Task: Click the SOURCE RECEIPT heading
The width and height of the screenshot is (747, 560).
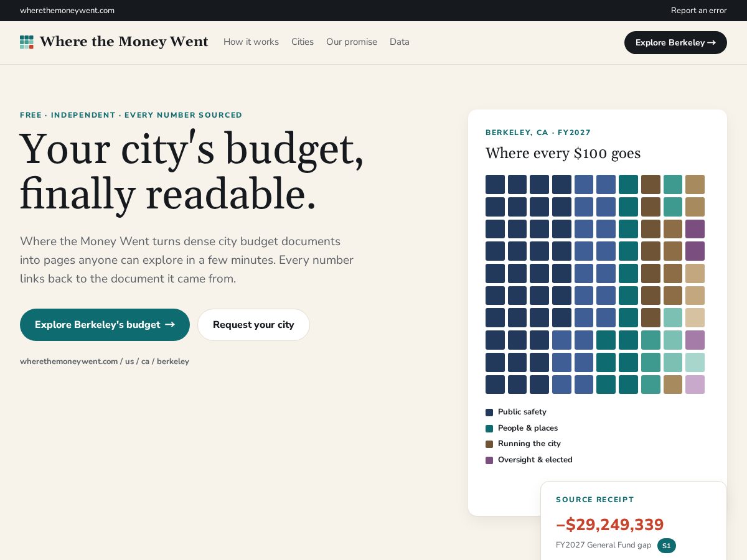Action: [x=595, y=500]
